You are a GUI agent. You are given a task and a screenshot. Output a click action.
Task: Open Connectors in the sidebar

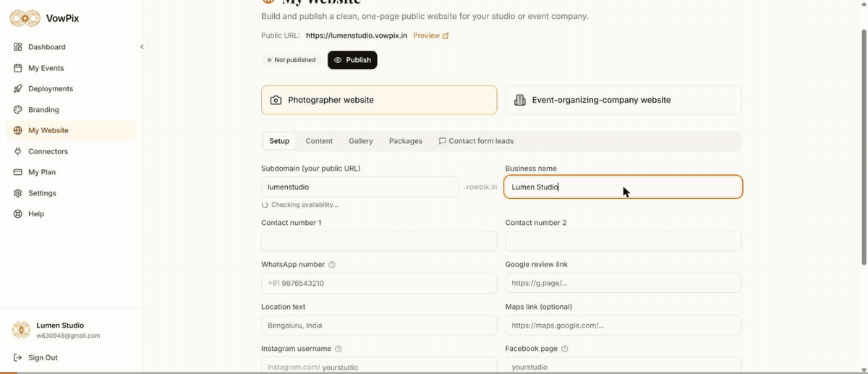pyautogui.click(x=71, y=151)
